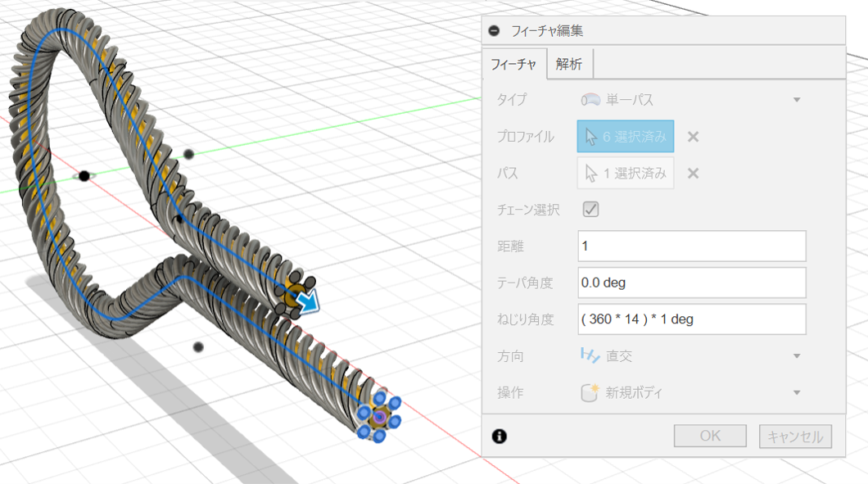Image resolution: width=868 pixels, height=484 pixels.
Task: Open the タイプ dropdown
Action: point(795,100)
